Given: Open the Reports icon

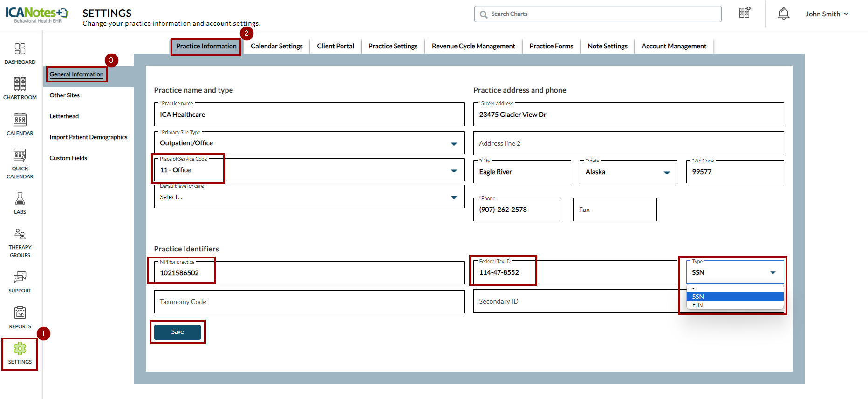Looking at the screenshot, I should point(20,313).
